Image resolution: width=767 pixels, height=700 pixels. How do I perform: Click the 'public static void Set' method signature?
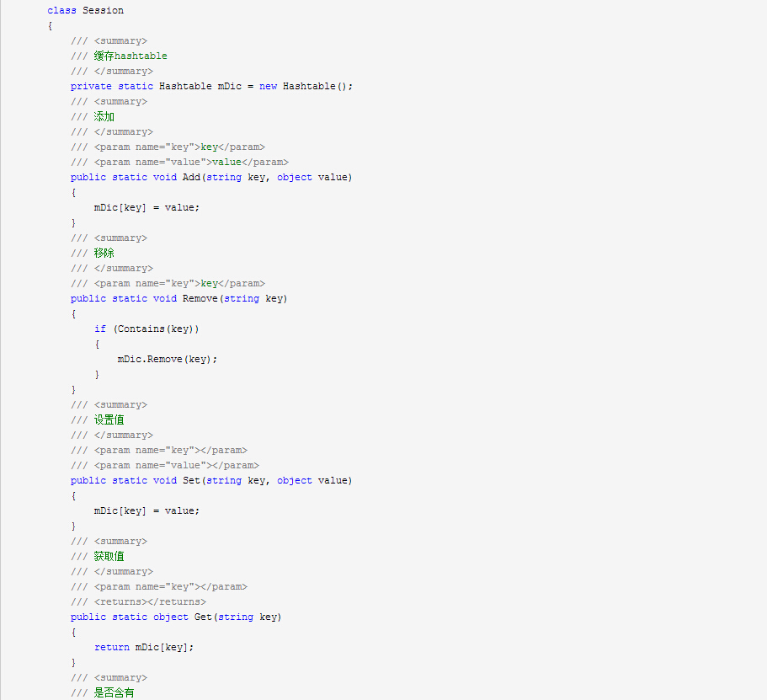[211, 481]
